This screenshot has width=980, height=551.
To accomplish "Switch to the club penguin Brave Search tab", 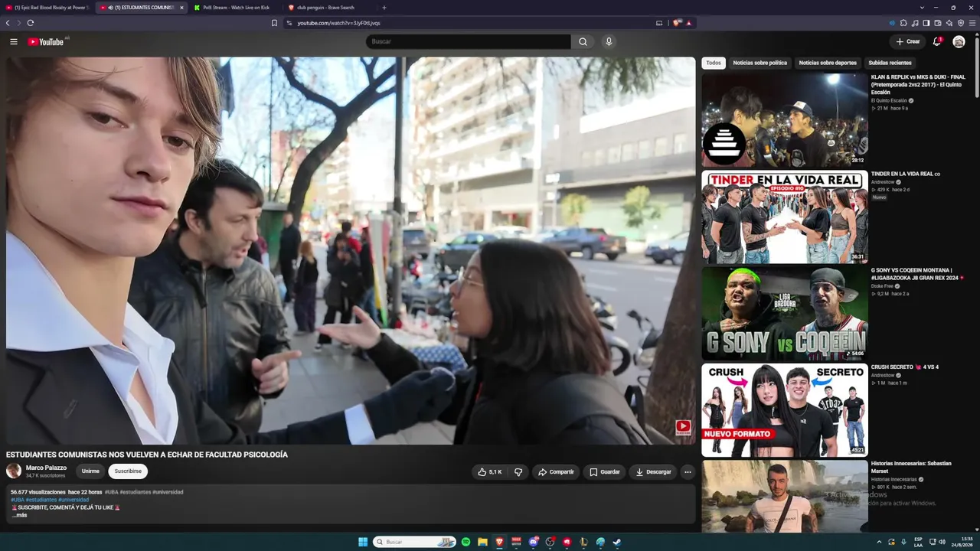I will coord(329,8).
